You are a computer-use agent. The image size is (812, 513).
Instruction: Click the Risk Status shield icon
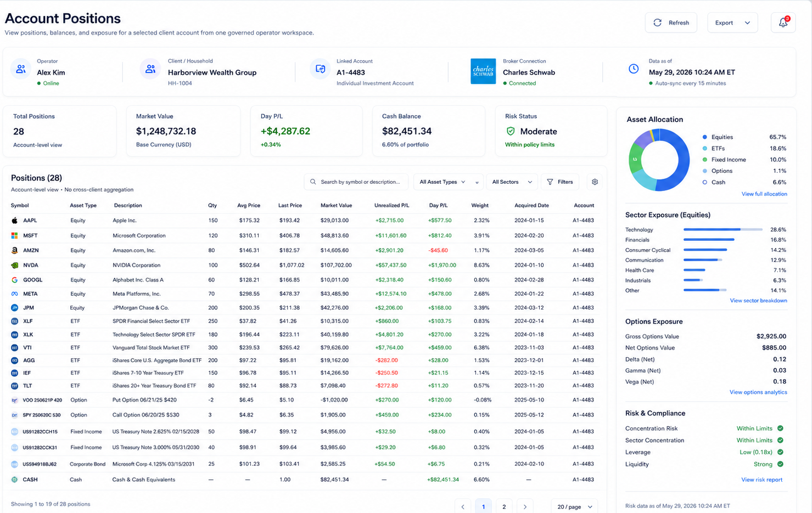(511, 131)
